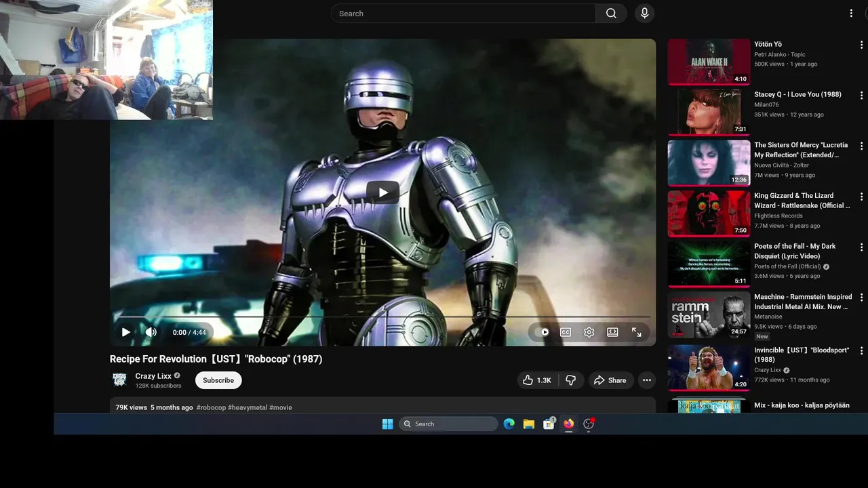This screenshot has height=488, width=868.
Task: Open Crazy Lixx channel avatar
Action: tap(120, 380)
